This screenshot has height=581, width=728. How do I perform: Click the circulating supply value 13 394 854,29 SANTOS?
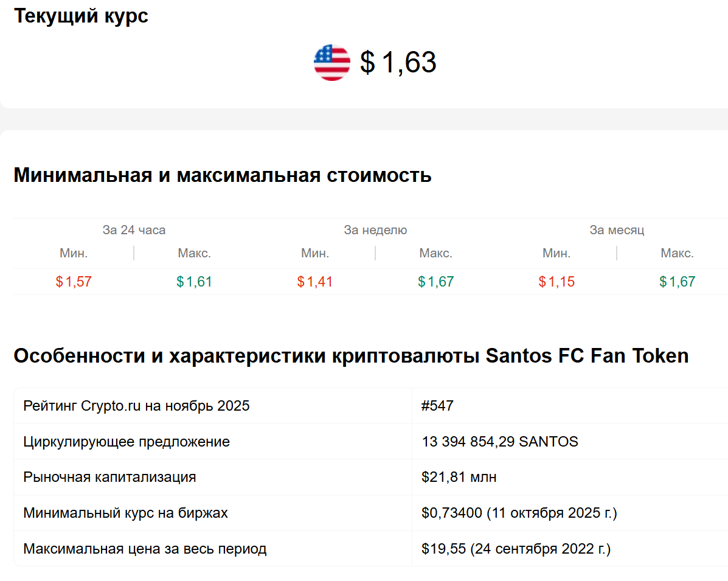(x=499, y=442)
